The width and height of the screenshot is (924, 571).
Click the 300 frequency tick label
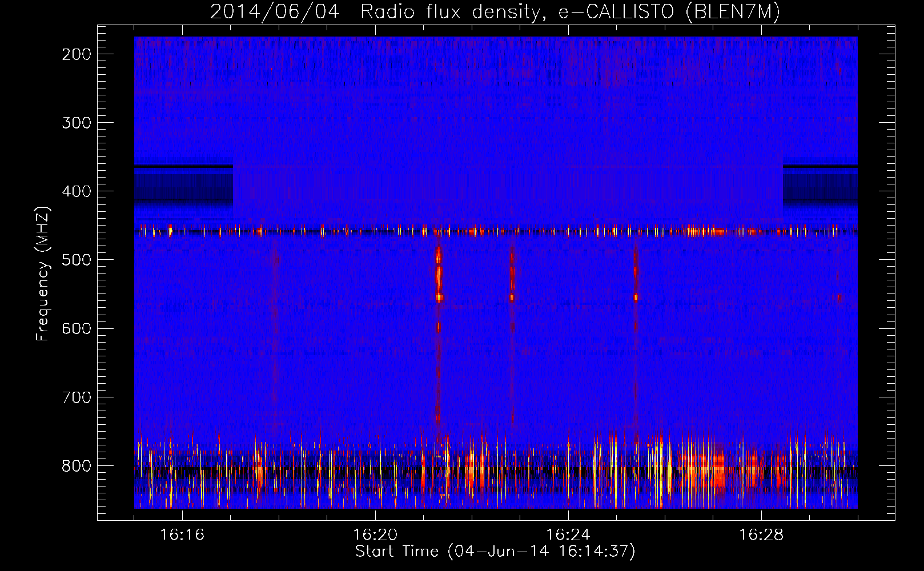[77, 123]
